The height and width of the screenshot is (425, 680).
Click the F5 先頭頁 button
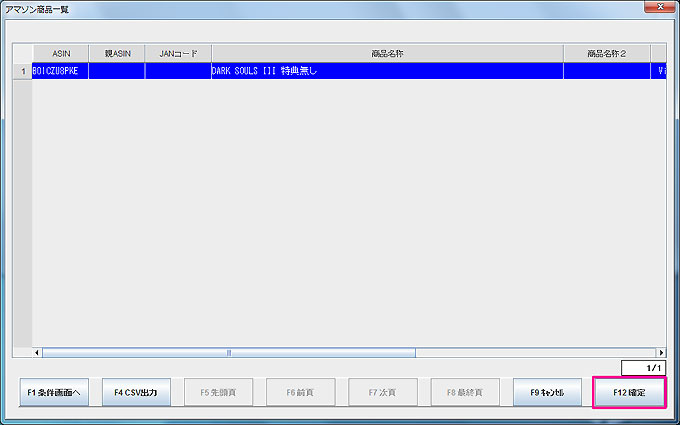(219, 392)
